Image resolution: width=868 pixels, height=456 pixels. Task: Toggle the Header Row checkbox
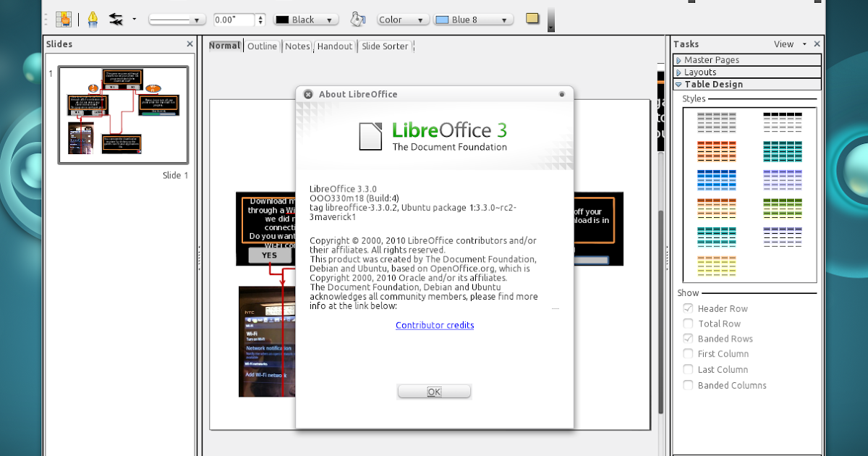(x=688, y=308)
